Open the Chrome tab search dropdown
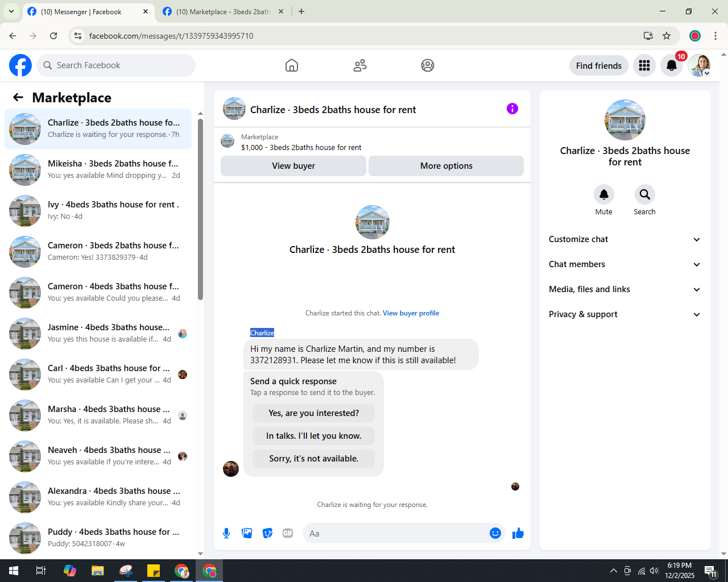Viewport: 728px width, 582px height. (11, 11)
